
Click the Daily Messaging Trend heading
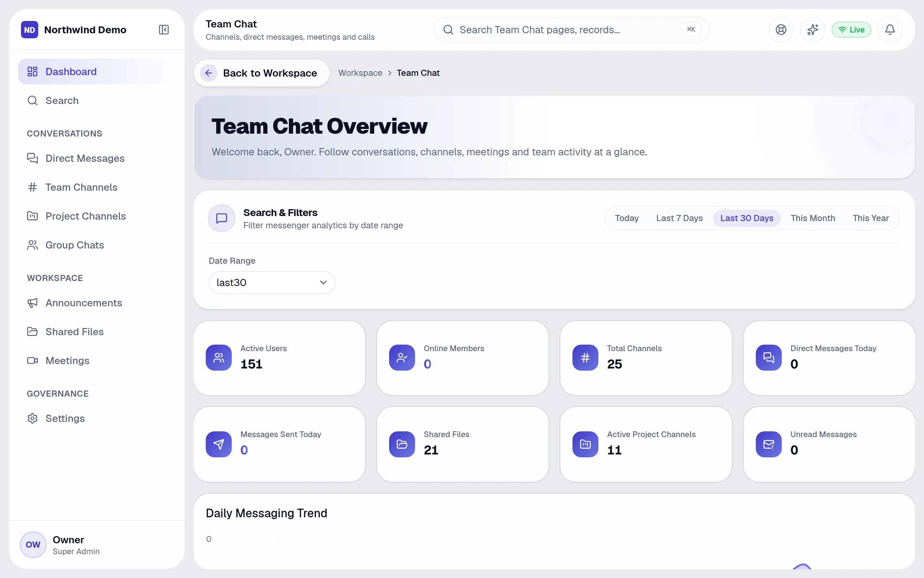click(x=266, y=513)
